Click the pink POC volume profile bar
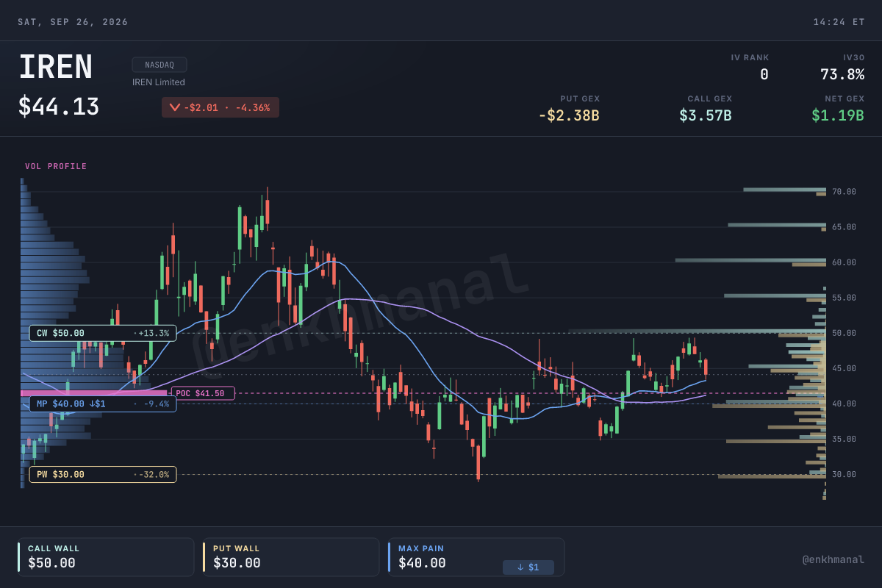The height and width of the screenshot is (588, 882). pyautogui.click(x=94, y=393)
